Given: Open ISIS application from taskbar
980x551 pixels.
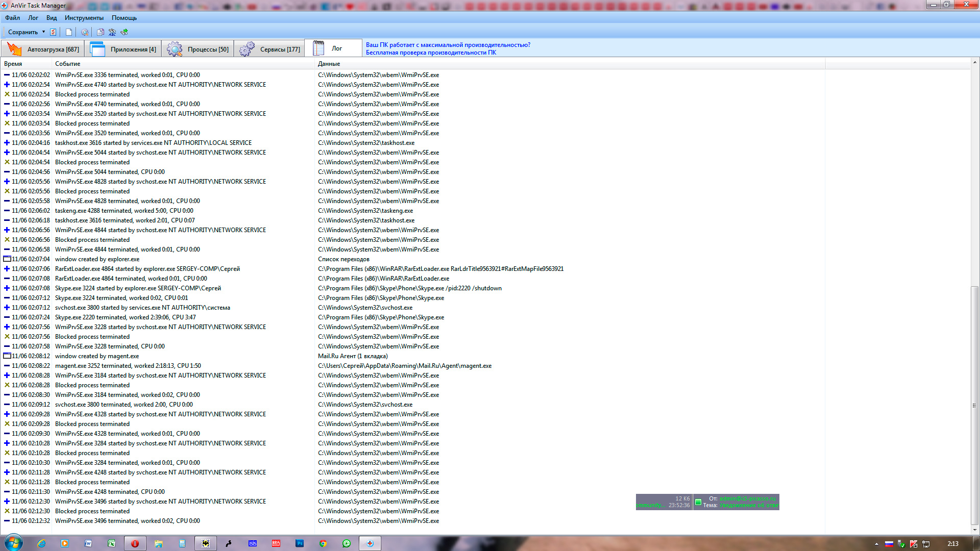Looking at the screenshot, I should click(253, 543).
